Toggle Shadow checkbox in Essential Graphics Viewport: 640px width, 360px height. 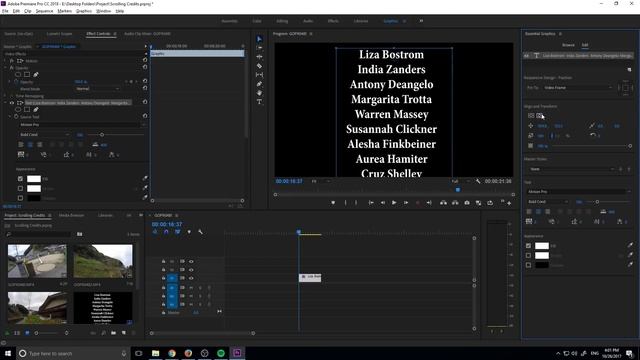tap(529, 265)
